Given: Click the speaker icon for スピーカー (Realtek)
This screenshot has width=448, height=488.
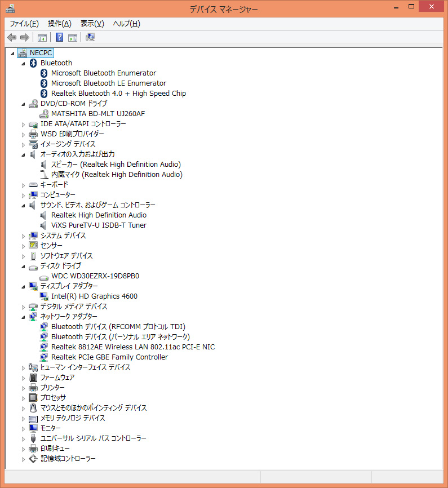Looking at the screenshot, I should 44,165.
